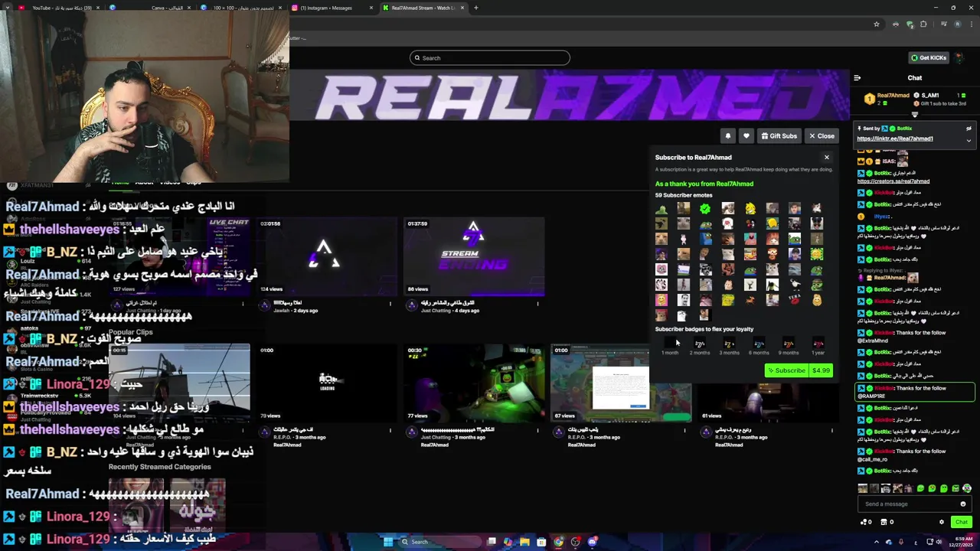Click the Windows Start button
This screenshot has height=551, width=980.
coord(387,542)
